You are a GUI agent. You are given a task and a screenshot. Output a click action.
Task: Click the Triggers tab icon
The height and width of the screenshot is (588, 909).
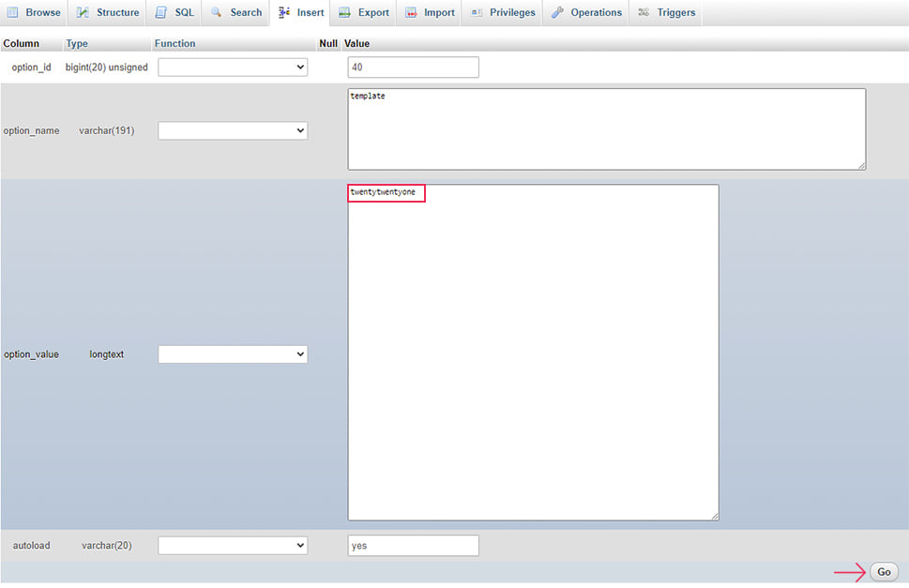644,12
